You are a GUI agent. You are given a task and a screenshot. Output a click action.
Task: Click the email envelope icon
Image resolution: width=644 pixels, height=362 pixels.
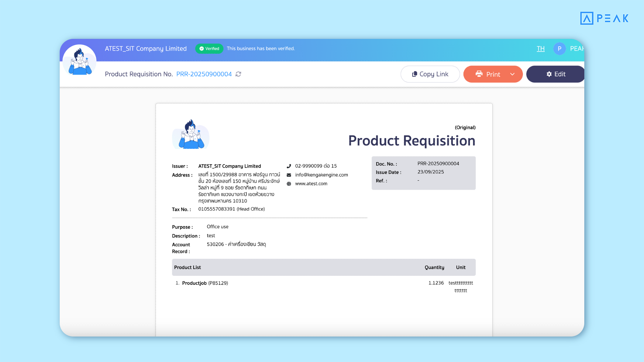click(x=289, y=175)
